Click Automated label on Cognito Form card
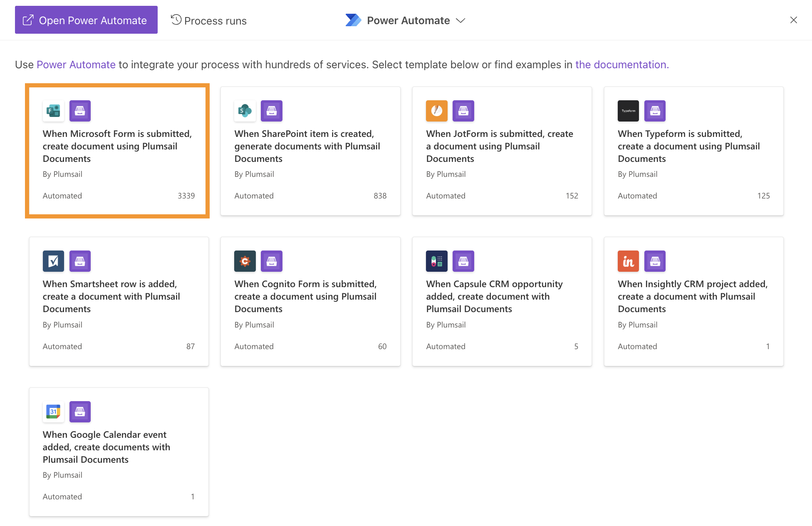The image size is (812, 526). pyautogui.click(x=254, y=346)
